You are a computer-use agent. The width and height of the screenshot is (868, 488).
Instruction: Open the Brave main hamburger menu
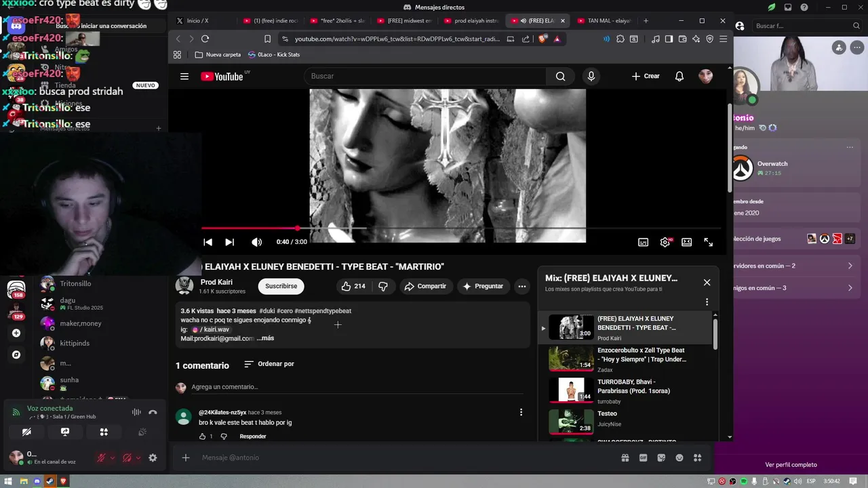[724, 39]
